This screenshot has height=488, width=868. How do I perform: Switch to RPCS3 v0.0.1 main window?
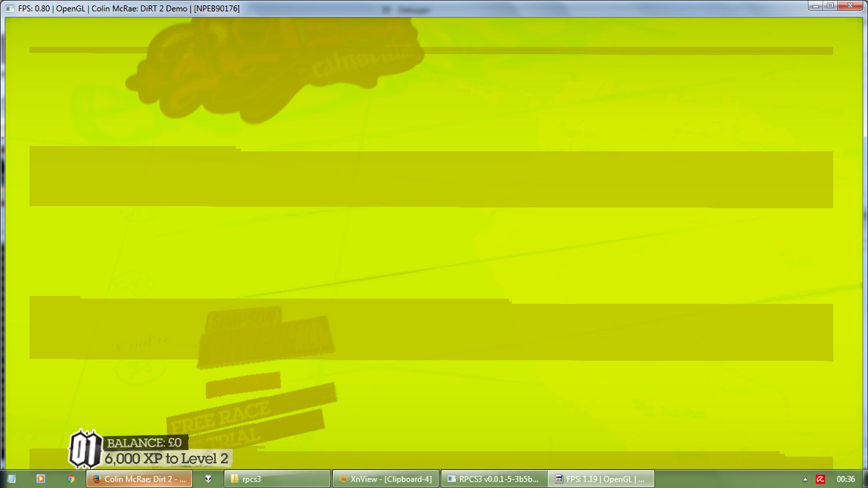[x=494, y=479]
